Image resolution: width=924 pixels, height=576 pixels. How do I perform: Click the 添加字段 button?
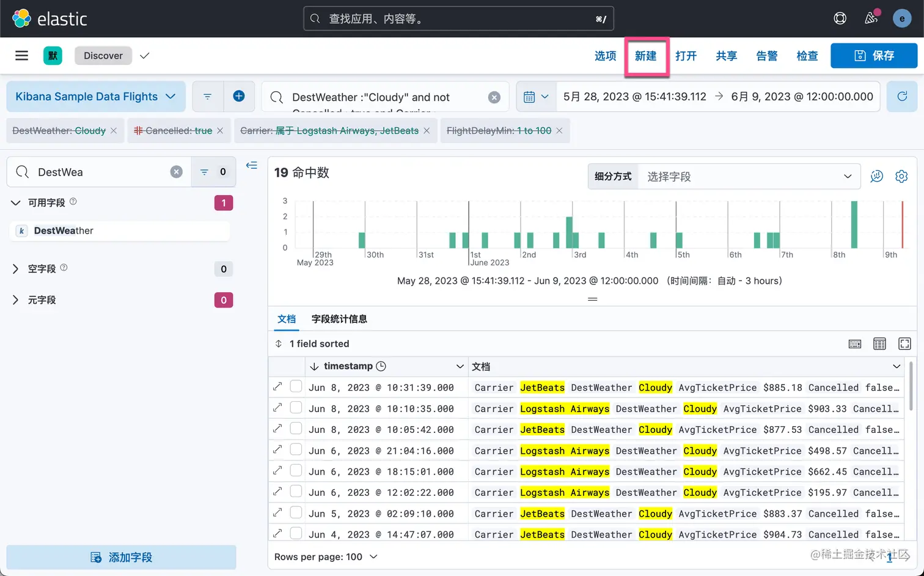(x=121, y=557)
